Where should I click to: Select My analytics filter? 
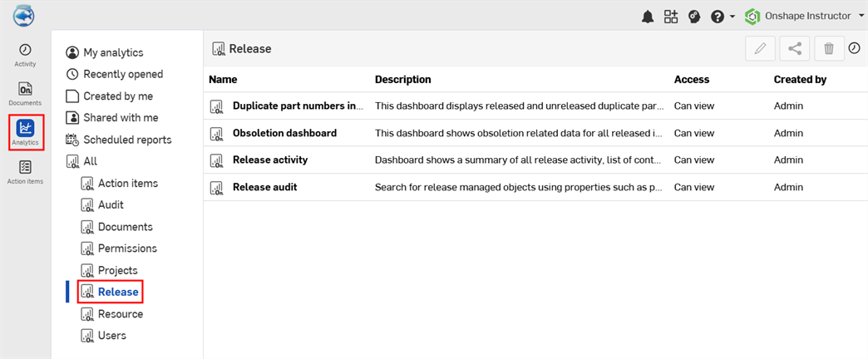click(x=105, y=52)
